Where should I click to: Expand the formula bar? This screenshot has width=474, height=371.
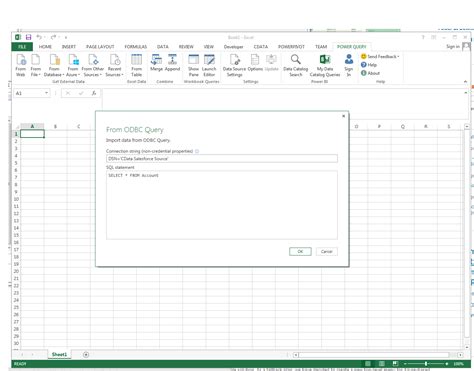click(x=466, y=93)
